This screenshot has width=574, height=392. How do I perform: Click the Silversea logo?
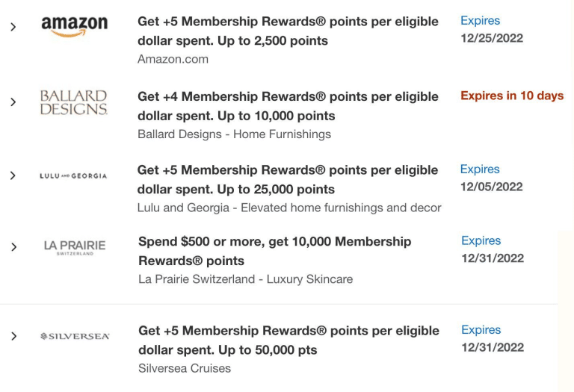tap(74, 337)
